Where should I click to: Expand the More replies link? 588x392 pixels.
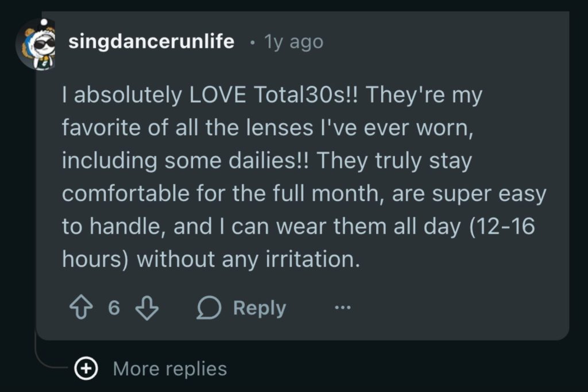(169, 368)
